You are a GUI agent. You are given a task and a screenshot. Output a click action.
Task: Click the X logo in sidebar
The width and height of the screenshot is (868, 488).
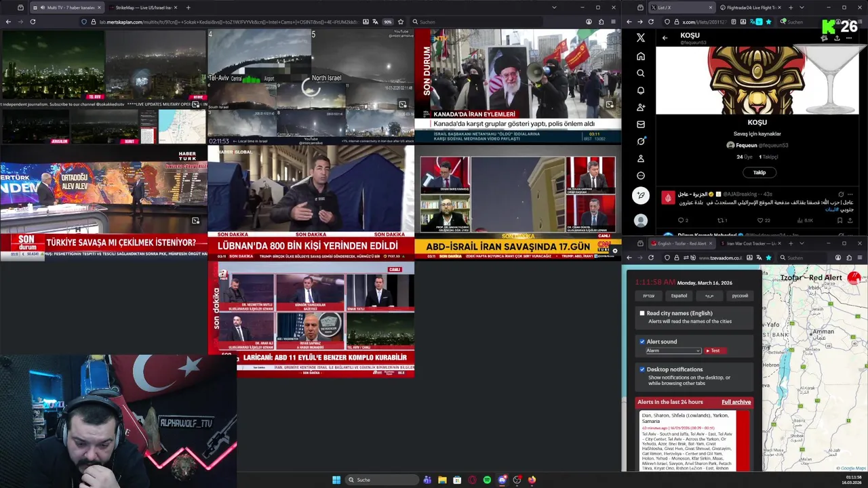click(641, 38)
